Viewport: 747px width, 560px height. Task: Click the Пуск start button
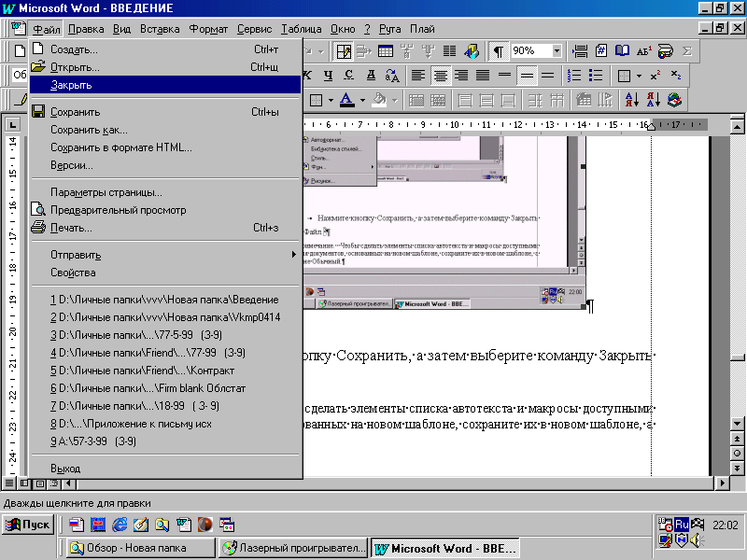(x=28, y=525)
